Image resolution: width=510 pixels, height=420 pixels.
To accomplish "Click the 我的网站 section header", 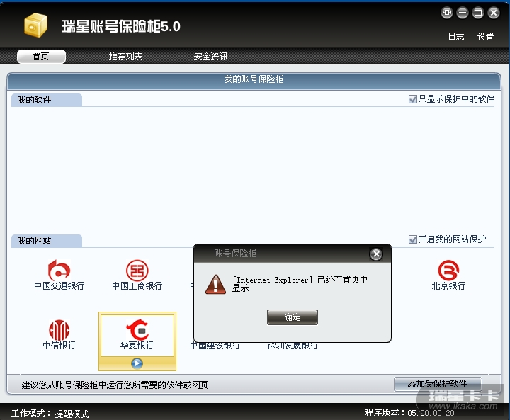I will (47, 241).
